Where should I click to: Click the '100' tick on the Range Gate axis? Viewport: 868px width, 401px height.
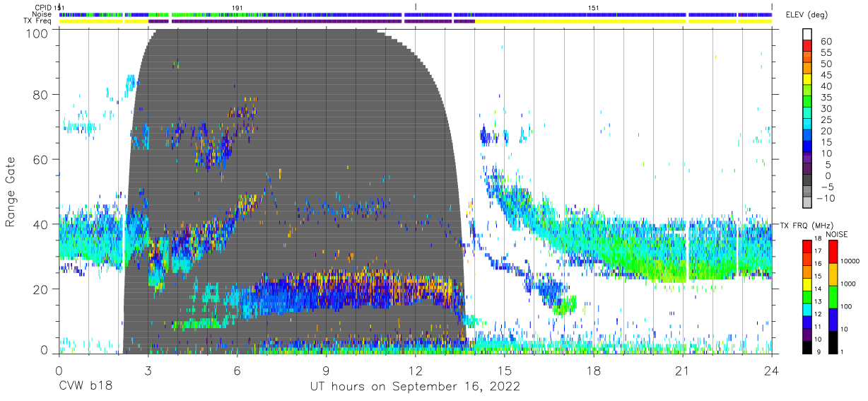point(36,33)
